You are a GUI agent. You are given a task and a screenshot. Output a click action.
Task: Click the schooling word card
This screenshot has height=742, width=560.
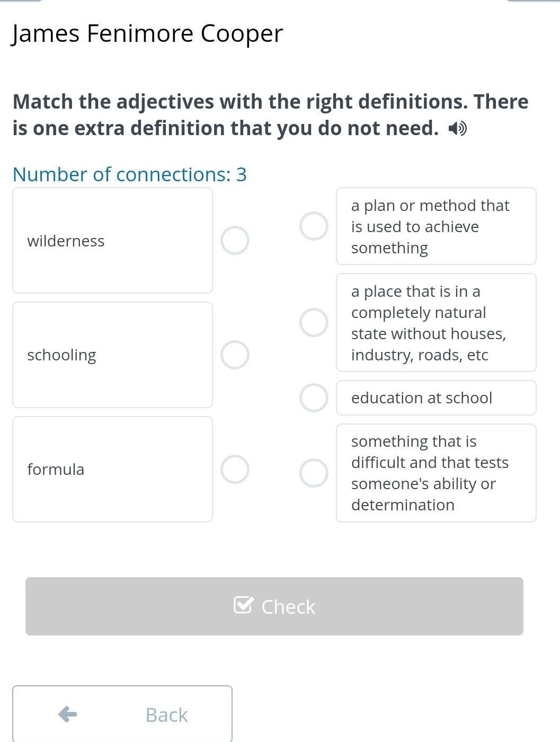112,355
